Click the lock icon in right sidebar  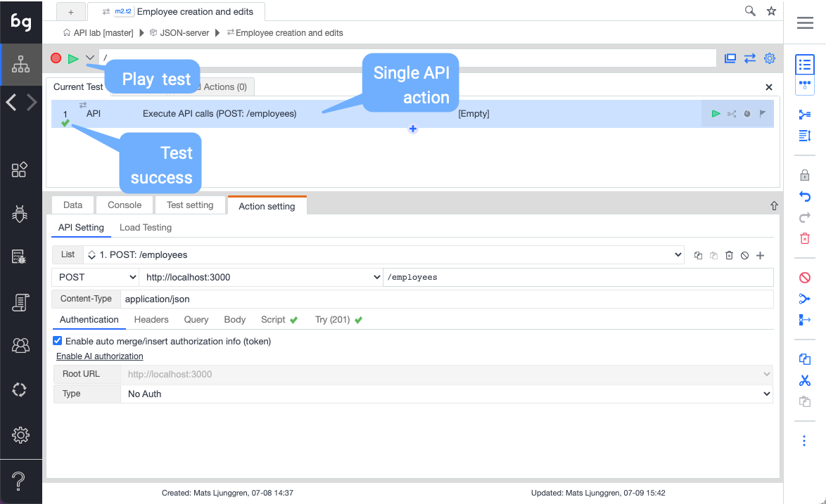(805, 175)
